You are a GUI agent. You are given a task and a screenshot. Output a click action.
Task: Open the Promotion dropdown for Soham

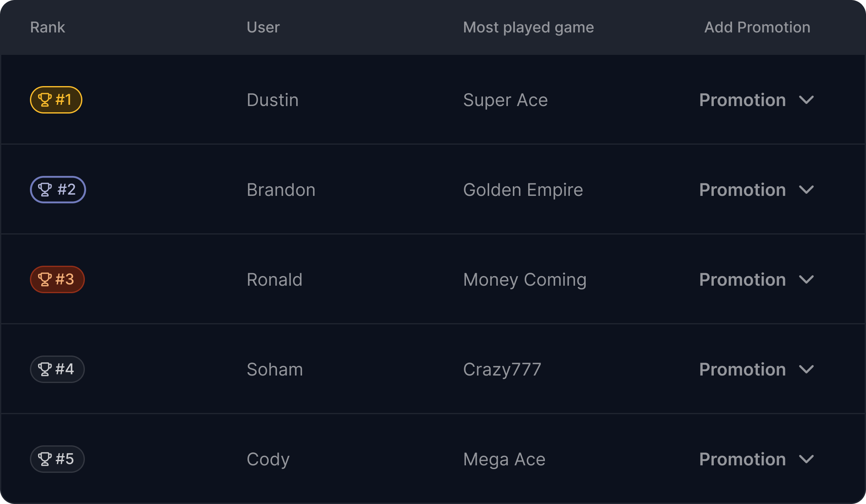click(756, 370)
